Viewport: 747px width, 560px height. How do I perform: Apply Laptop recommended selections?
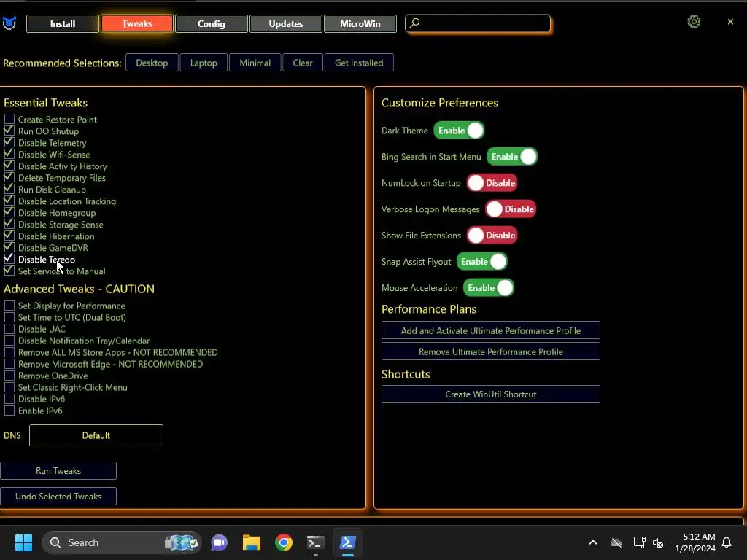tap(204, 63)
